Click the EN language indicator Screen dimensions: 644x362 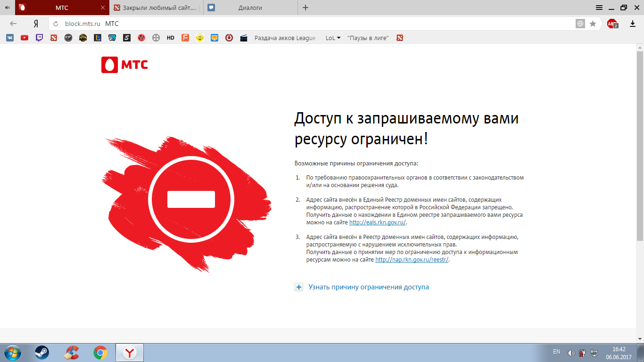pyautogui.click(x=556, y=352)
